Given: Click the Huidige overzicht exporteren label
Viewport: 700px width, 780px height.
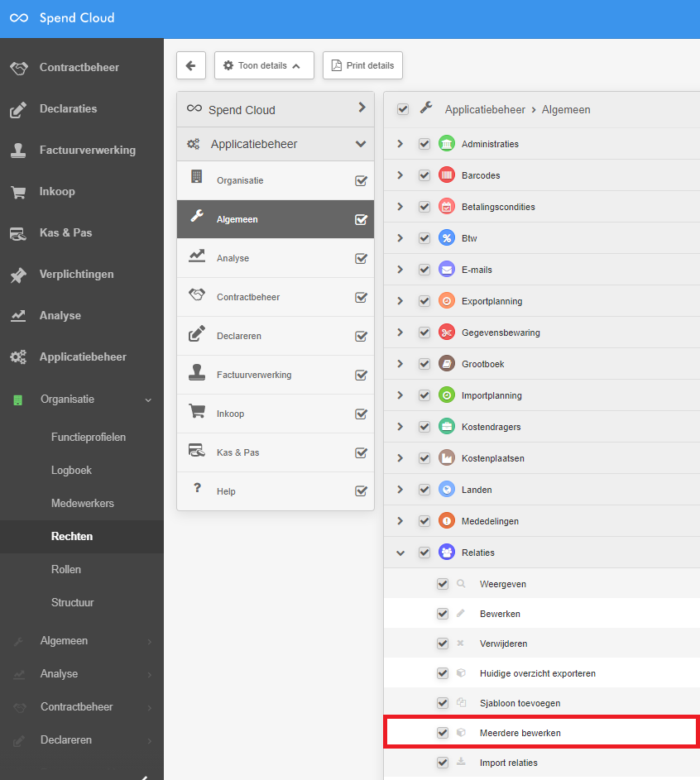Looking at the screenshot, I should 538,673.
